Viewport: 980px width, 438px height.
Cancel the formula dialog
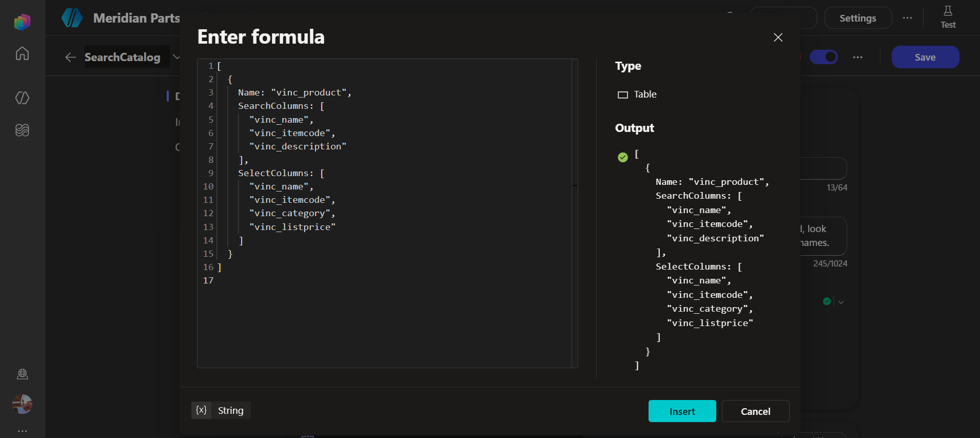click(755, 411)
